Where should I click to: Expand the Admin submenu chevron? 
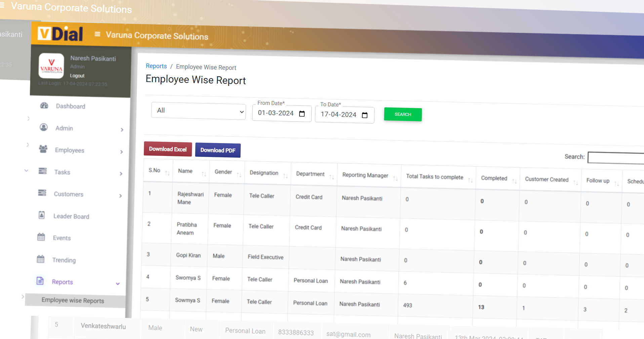(x=122, y=130)
